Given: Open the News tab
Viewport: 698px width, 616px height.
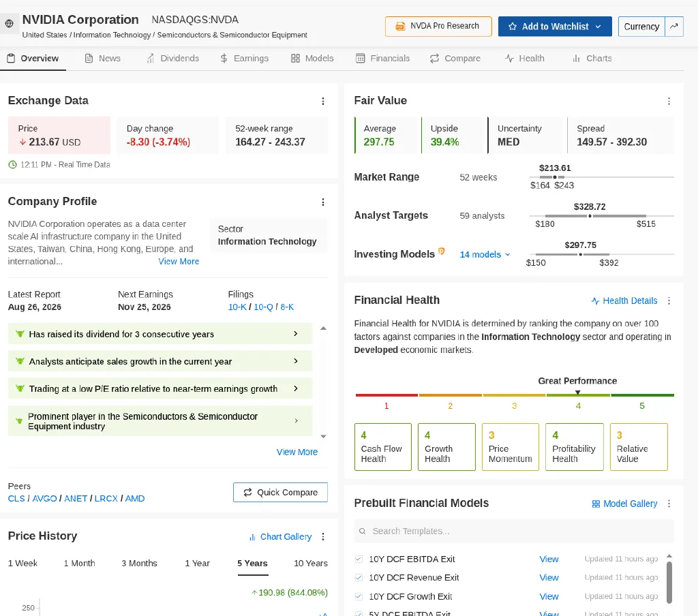Looking at the screenshot, I should coord(102,59).
